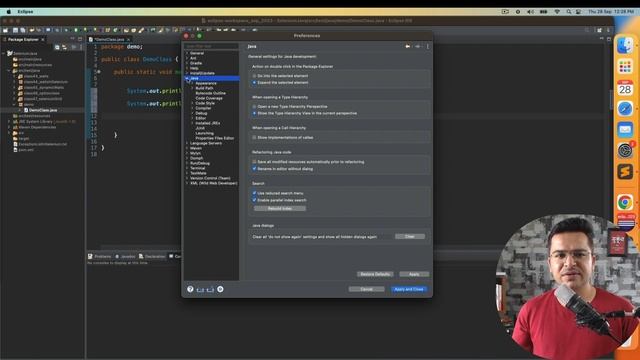The width and height of the screenshot is (640, 360).
Task: Click the Spotlight search icon in menu bar
Action: (x=569, y=12)
